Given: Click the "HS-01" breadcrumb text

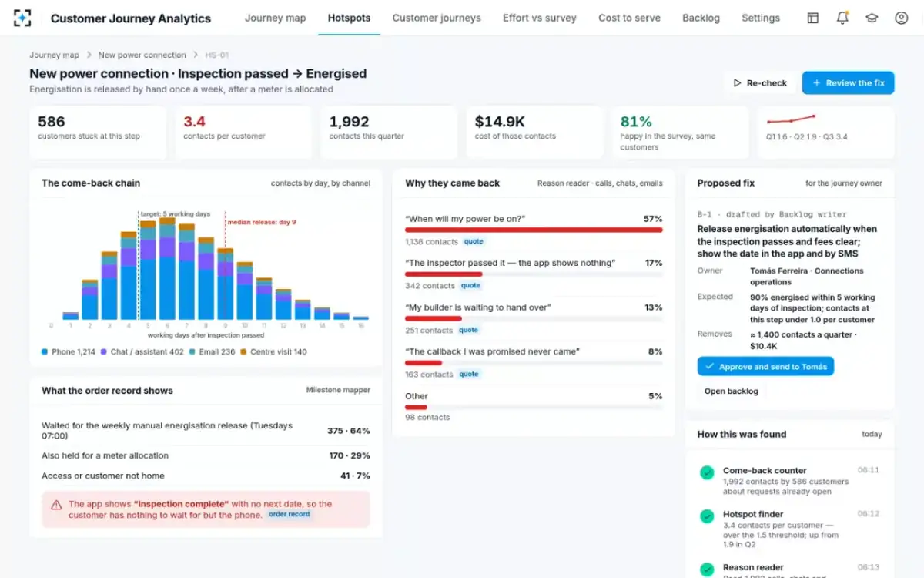Looking at the screenshot, I should 216,55.
